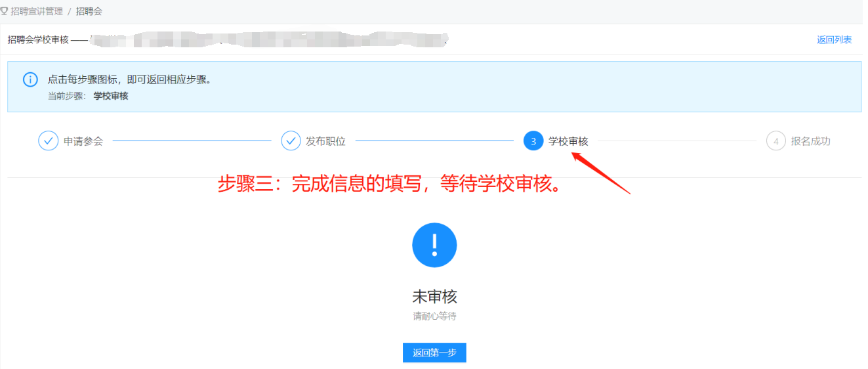Click the 请耐心等待 hint text
Viewport: 868px width, 369px height.
(x=434, y=316)
